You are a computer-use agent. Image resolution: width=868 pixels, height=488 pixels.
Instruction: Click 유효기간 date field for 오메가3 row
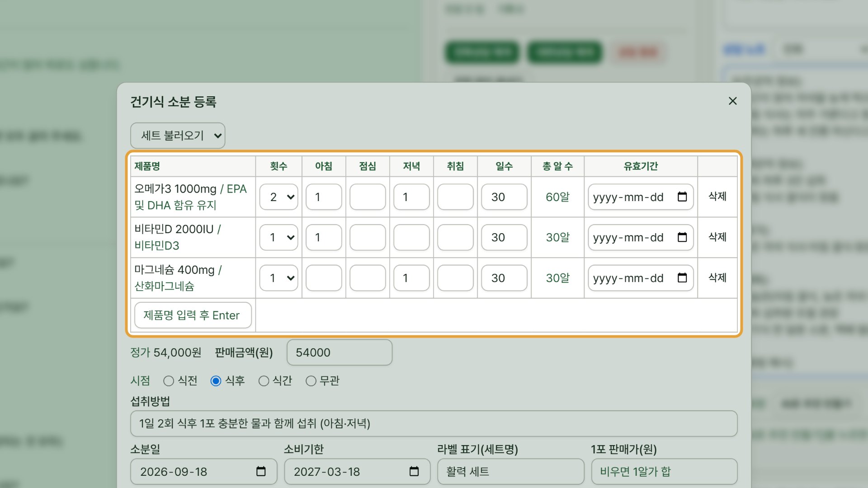(641, 197)
